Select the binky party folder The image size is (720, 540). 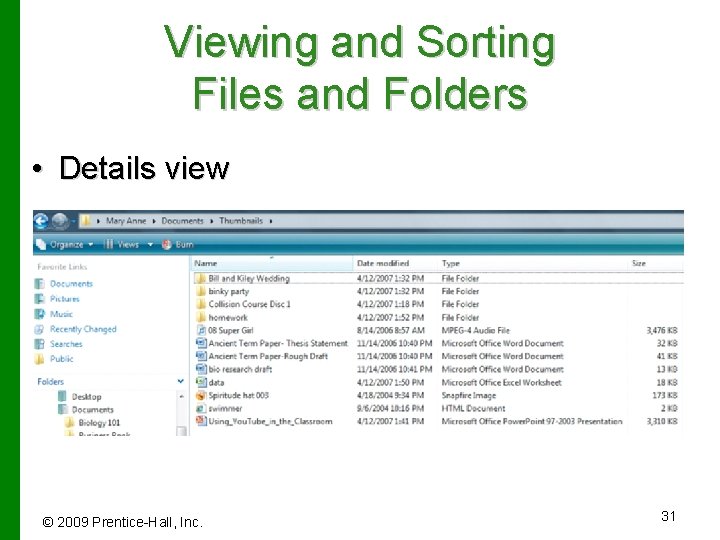(x=229, y=292)
